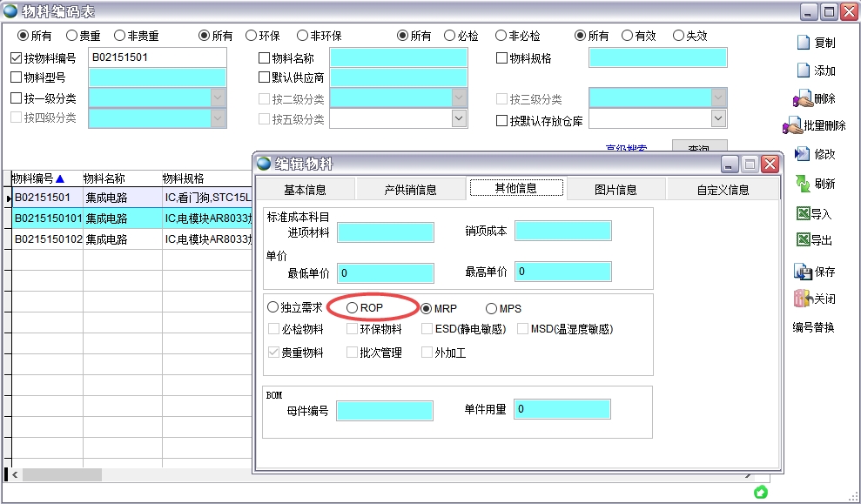The height and width of the screenshot is (504, 861).
Task: Click the 编号替换 button
Action: pos(813,327)
